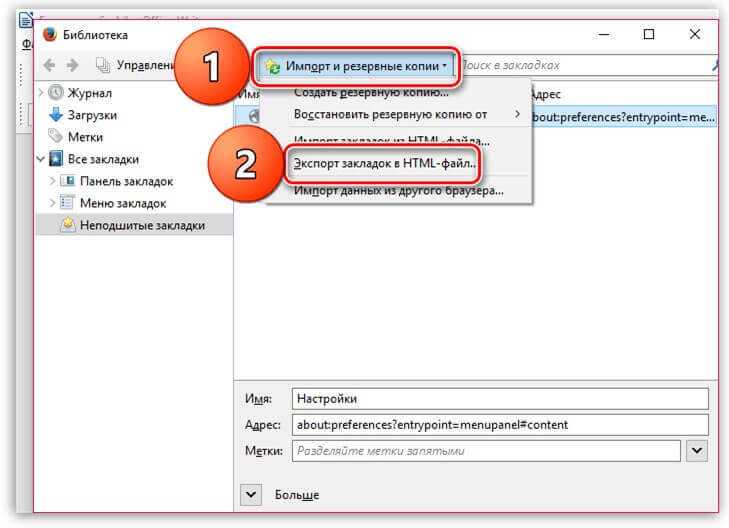Select Журнал in the sidebar

90,93
